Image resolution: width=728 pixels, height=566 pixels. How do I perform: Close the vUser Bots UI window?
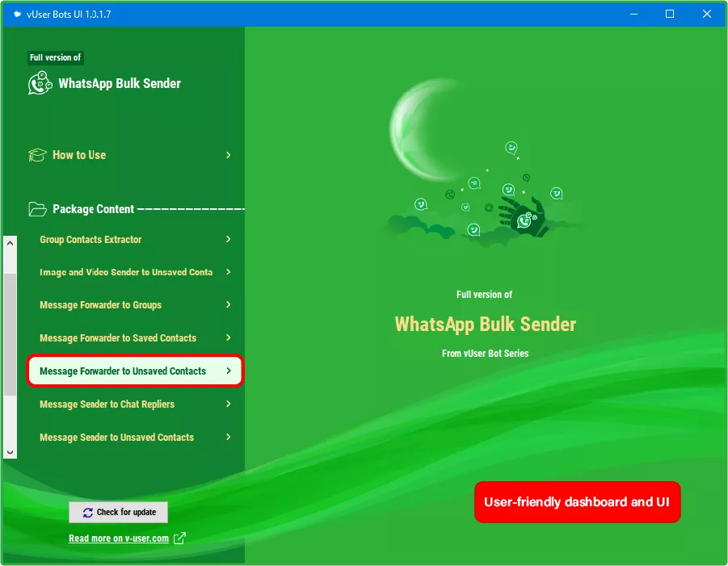point(707,14)
